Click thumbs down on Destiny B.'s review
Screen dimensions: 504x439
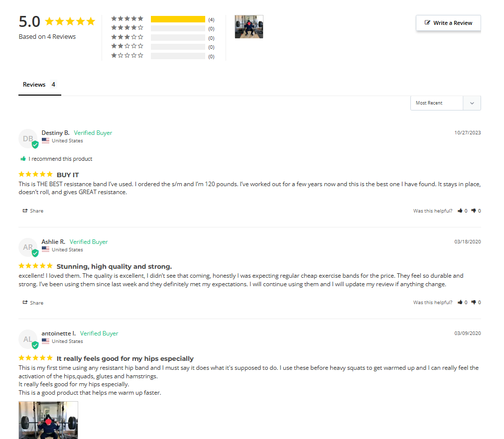(x=474, y=211)
